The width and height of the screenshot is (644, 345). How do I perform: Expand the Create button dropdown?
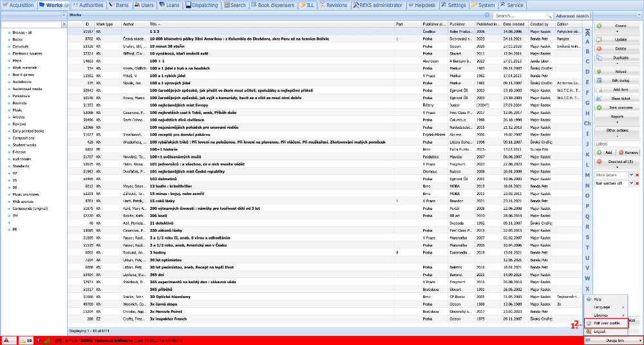[x=618, y=31]
